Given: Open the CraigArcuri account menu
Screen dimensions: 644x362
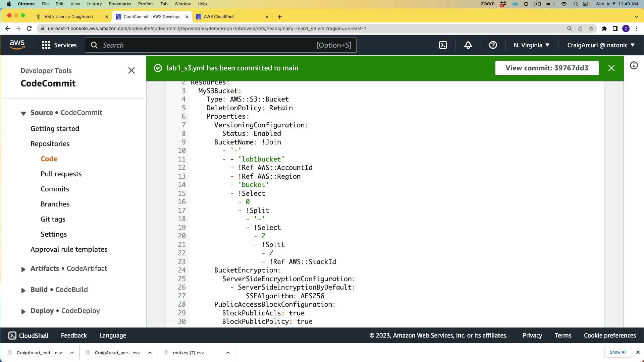Looking at the screenshot, I should [601, 45].
